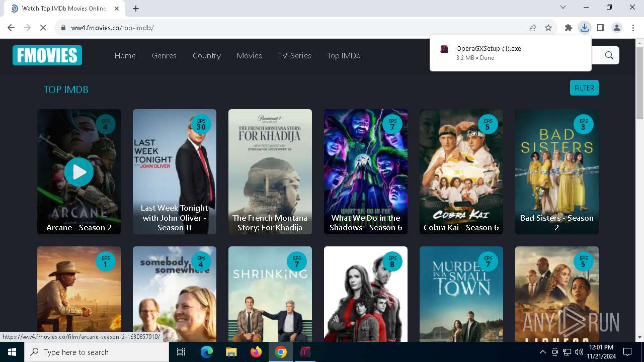Screen dimensions: 644x362
Task: Open the Last Week Tonight Season 11 poster
Action: (x=175, y=171)
